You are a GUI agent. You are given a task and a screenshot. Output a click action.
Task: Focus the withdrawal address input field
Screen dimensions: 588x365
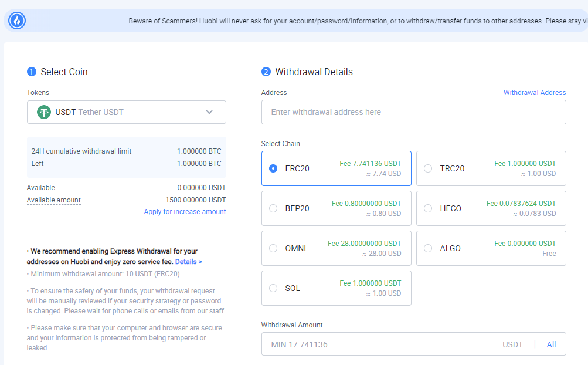[414, 112]
